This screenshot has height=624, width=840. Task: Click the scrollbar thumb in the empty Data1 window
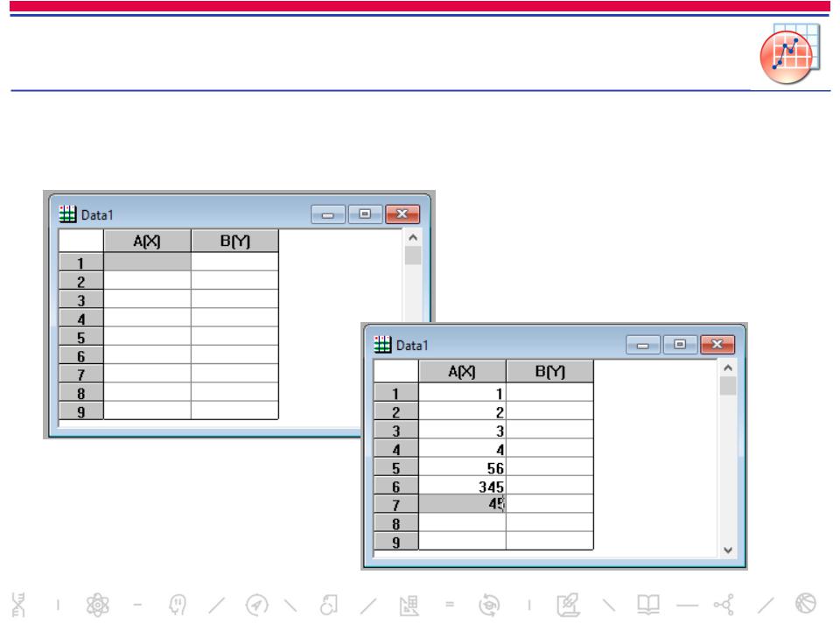pos(413,256)
